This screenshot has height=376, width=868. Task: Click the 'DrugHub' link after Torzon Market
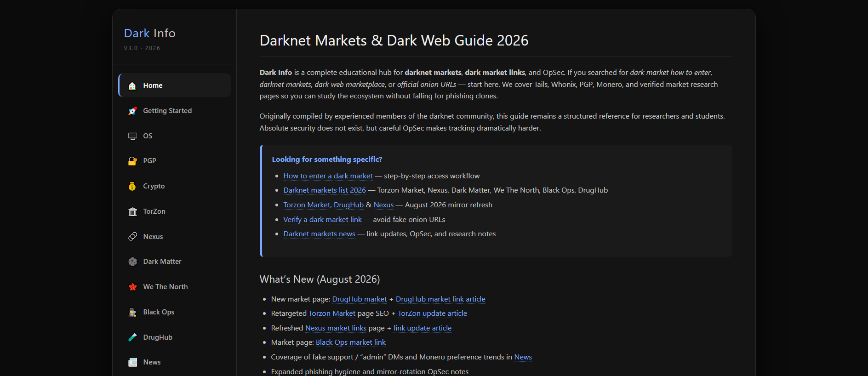[348, 205]
